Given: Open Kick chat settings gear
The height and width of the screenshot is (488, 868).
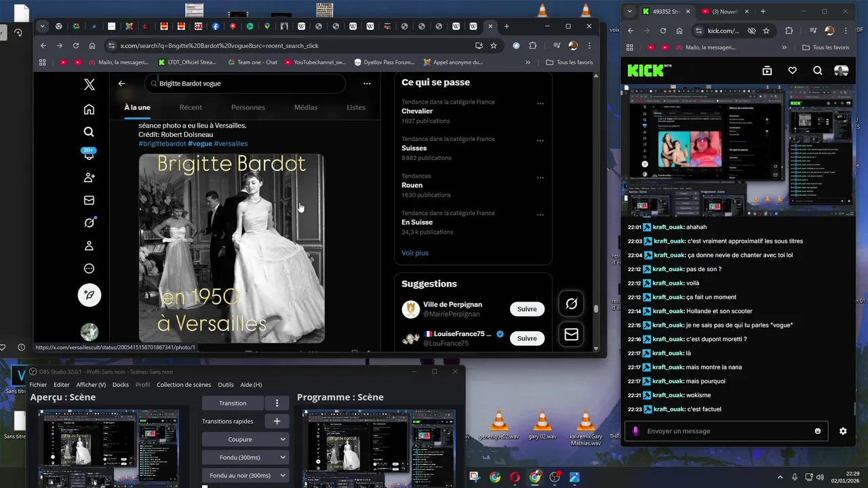Looking at the screenshot, I should click(843, 431).
